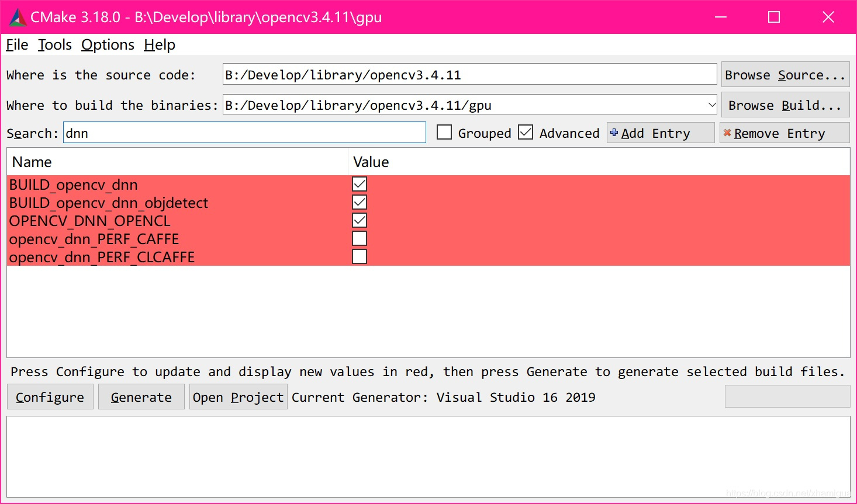Enable opencv_dnn_PERF_CLCAFFE checkbox
Viewport: 857px width, 504px height.
[x=360, y=256]
